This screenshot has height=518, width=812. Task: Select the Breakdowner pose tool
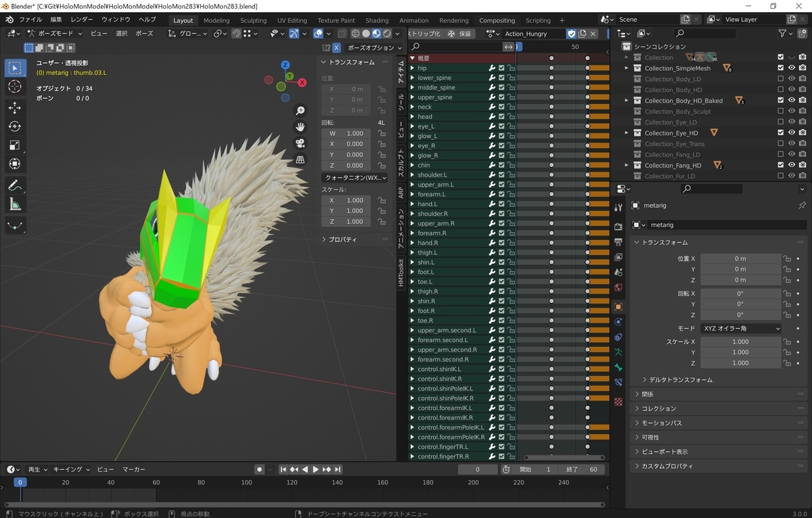click(x=16, y=225)
